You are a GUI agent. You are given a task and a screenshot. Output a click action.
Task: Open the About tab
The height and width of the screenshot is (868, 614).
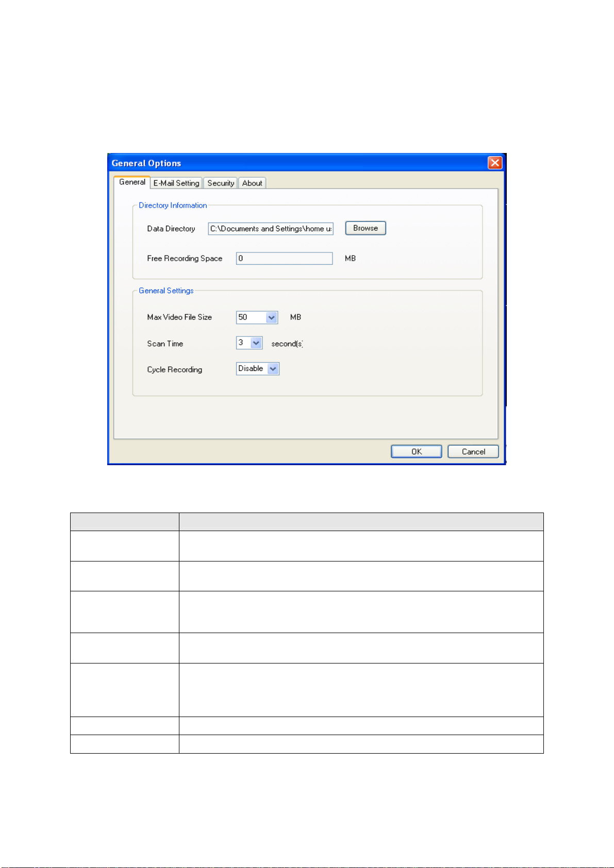point(252,183)
